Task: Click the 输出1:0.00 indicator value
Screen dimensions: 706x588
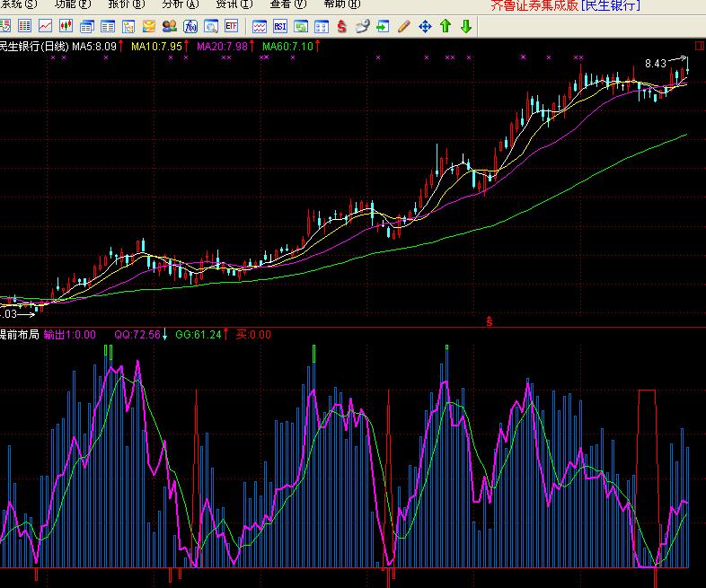Action: click(70, 335)
